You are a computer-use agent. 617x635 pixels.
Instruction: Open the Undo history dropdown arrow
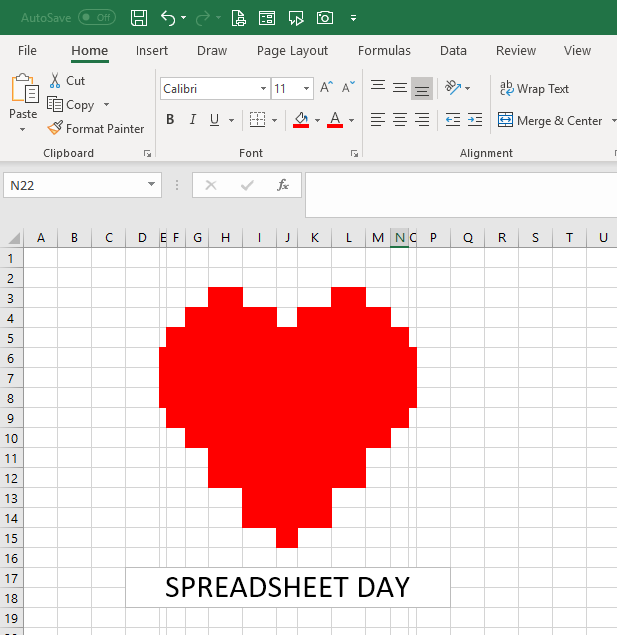[183, 18]
